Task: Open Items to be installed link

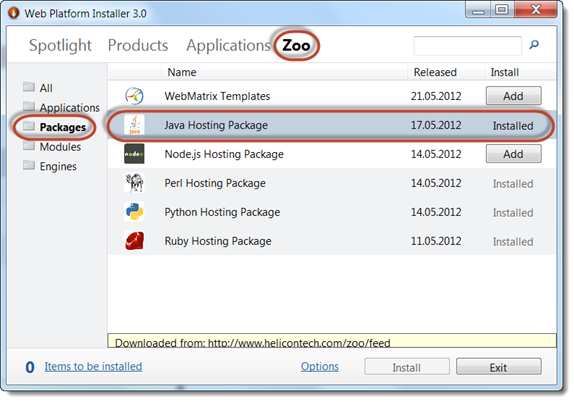Action: (93, 366)
